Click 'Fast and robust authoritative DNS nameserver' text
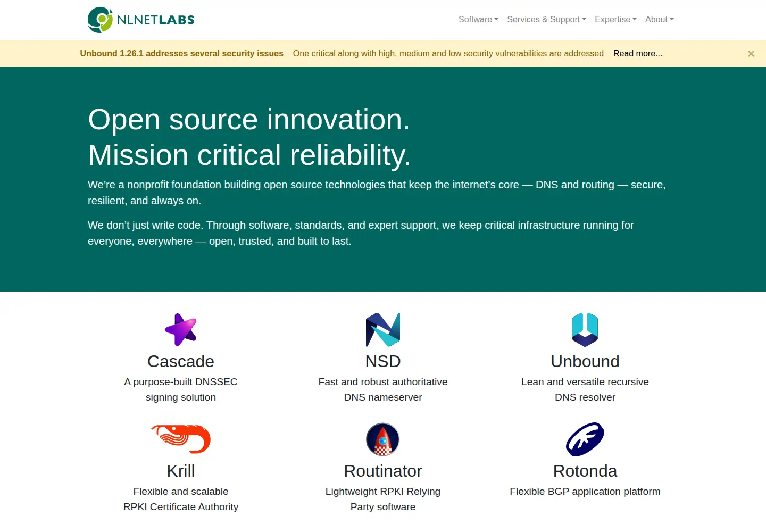This screenshot has height=532, width=766. pyautogui.click(x=383, y=389)
